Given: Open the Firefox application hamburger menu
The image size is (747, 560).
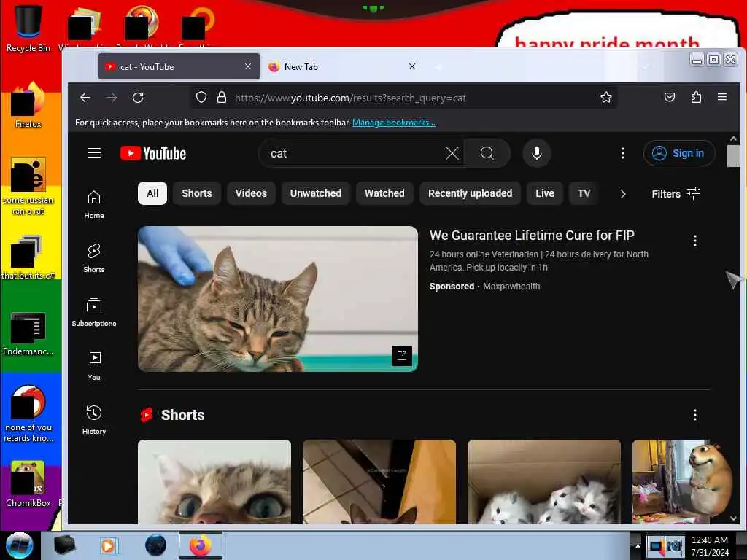Looking at the screenshot, I should pos(722,97).
